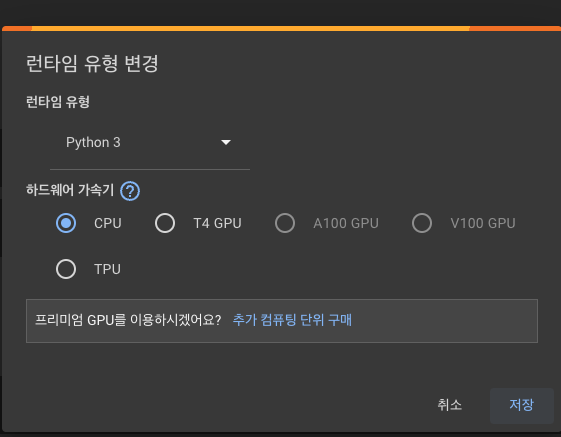Image resolution: width=561 pixels, height=437 pixels.
Task: Click the 프리미엄 GPU를 이용하시겠어요? text
Action: (x=128, y=320)
